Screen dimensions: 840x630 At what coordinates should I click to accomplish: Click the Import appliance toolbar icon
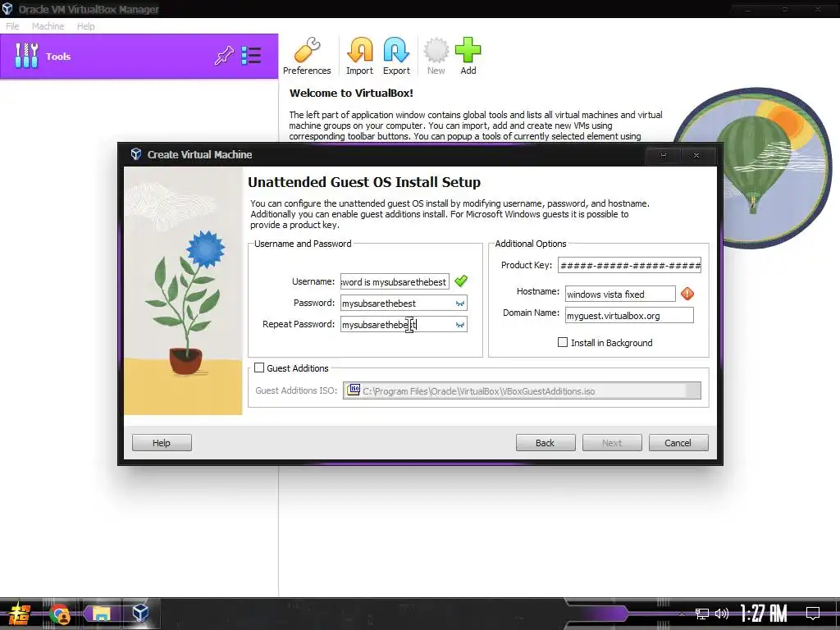[359, 57]
